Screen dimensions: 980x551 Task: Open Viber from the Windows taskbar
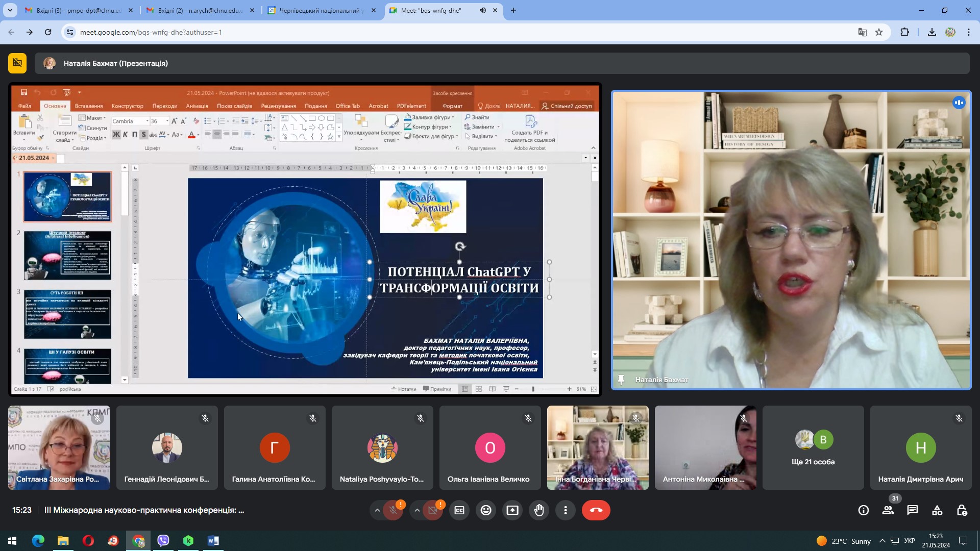click(163, 541)
